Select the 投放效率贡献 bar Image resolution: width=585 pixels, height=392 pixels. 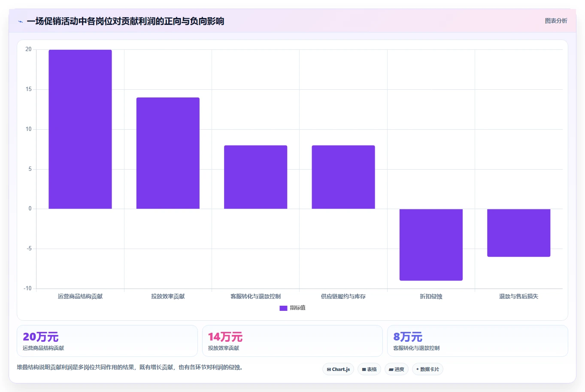point(168,153)
